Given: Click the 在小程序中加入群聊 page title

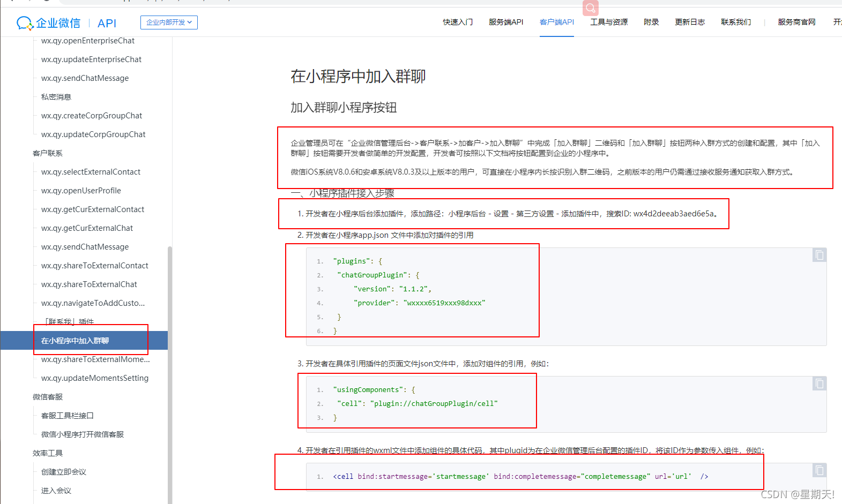Looking at the screenshot, I should point(358,76).
